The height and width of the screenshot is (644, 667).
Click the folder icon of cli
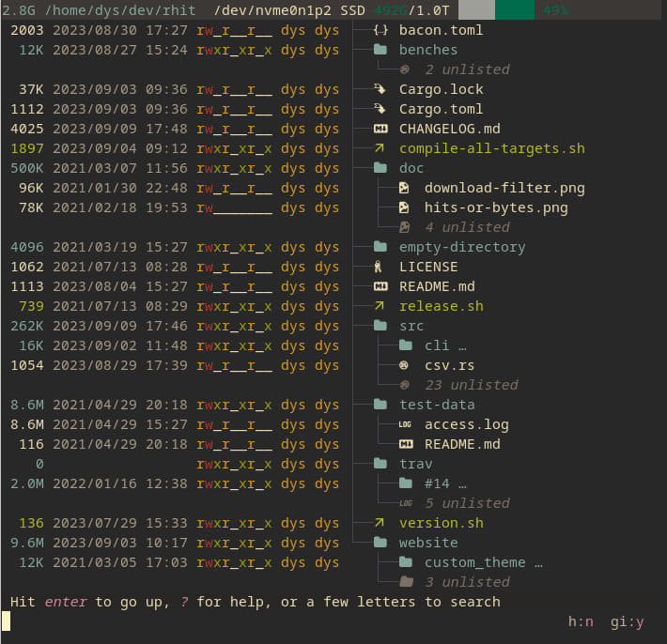[x=406, y=345]
